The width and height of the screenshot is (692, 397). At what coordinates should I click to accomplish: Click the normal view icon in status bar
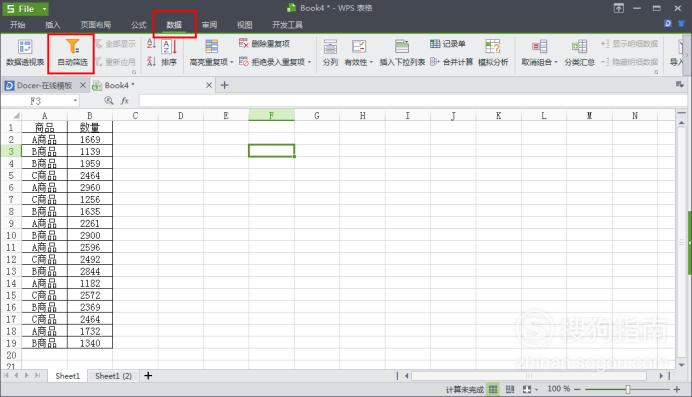[x=493, y=389]
